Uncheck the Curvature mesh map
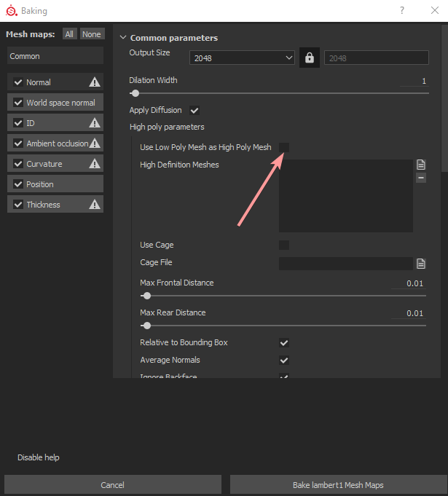 click(x=18, y=164)
